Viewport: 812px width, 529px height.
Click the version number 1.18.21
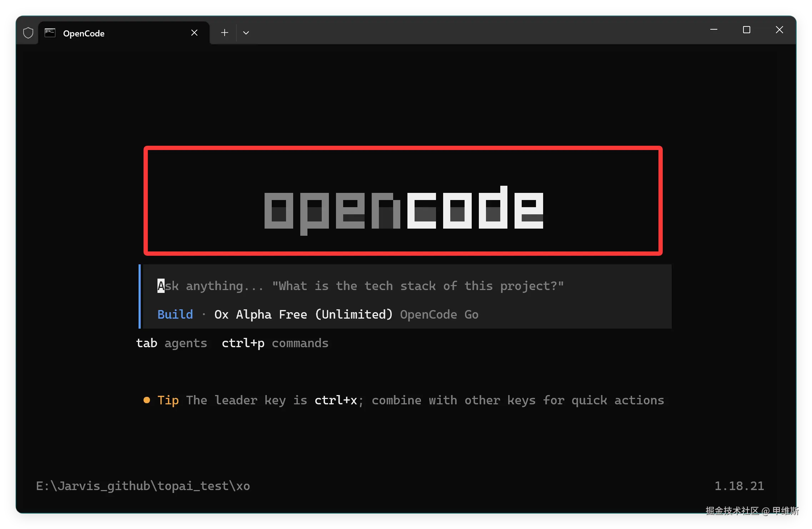pyautogui.click(x=739, y=486)
